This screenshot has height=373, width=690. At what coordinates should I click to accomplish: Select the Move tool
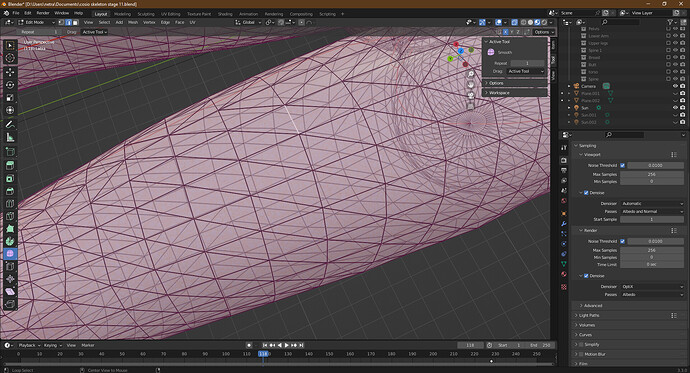click(10, 72)
